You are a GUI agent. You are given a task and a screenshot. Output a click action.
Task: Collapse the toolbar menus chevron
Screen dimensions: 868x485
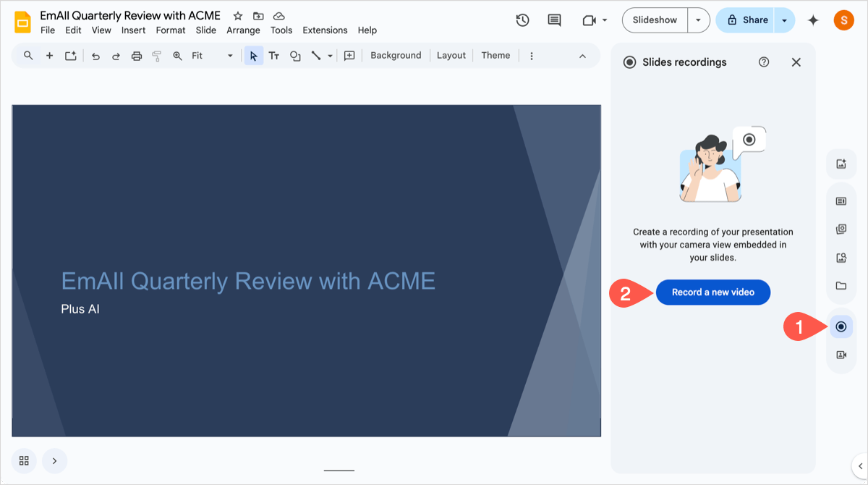point(583,56)
